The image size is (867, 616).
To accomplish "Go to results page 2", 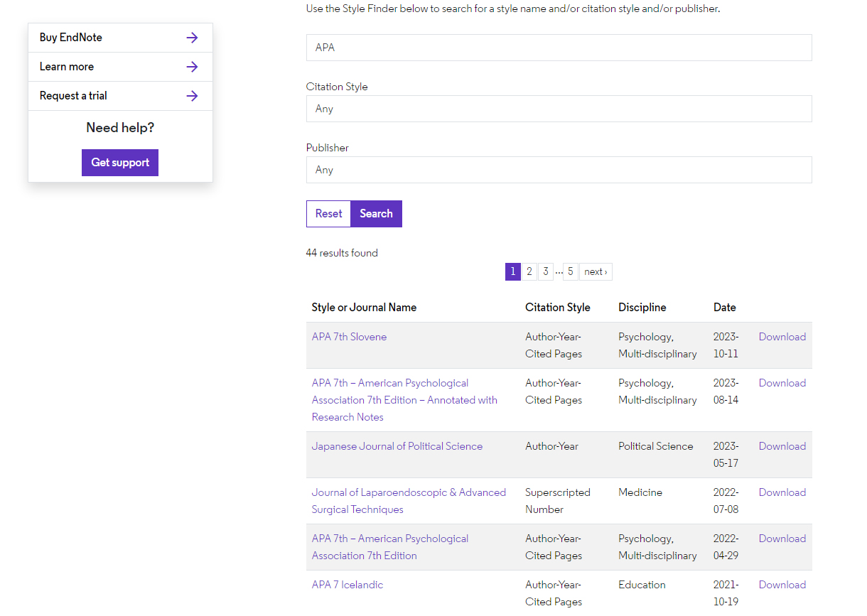I will coord(529,271).
